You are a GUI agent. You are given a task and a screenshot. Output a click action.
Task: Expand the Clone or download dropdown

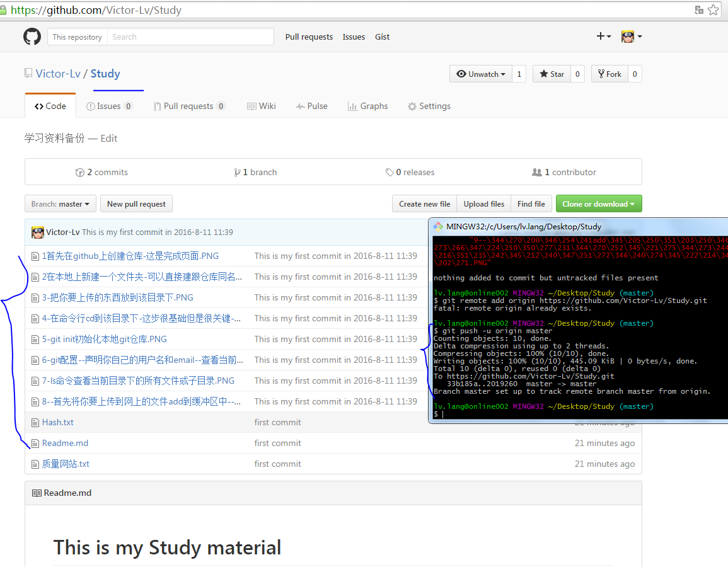coord(599,203)
